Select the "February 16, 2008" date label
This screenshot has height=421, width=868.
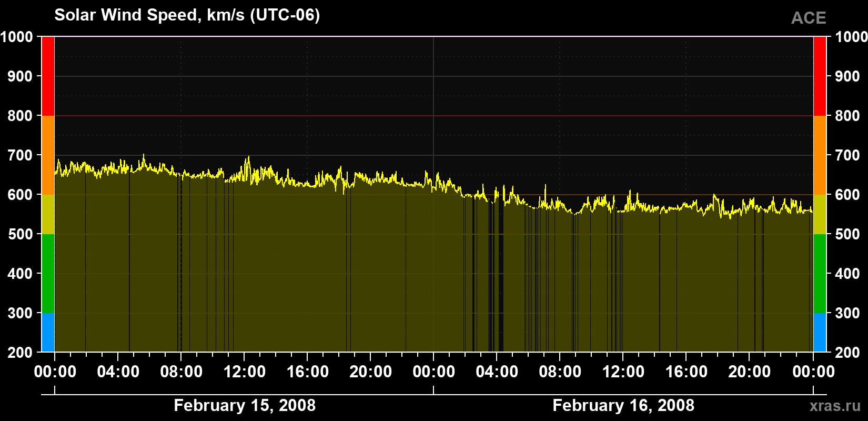tap(623, 405)
